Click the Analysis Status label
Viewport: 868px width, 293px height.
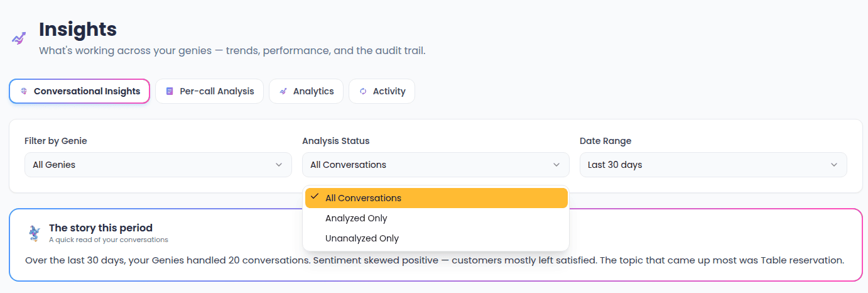pyautogui.click(x=336, y=141)
